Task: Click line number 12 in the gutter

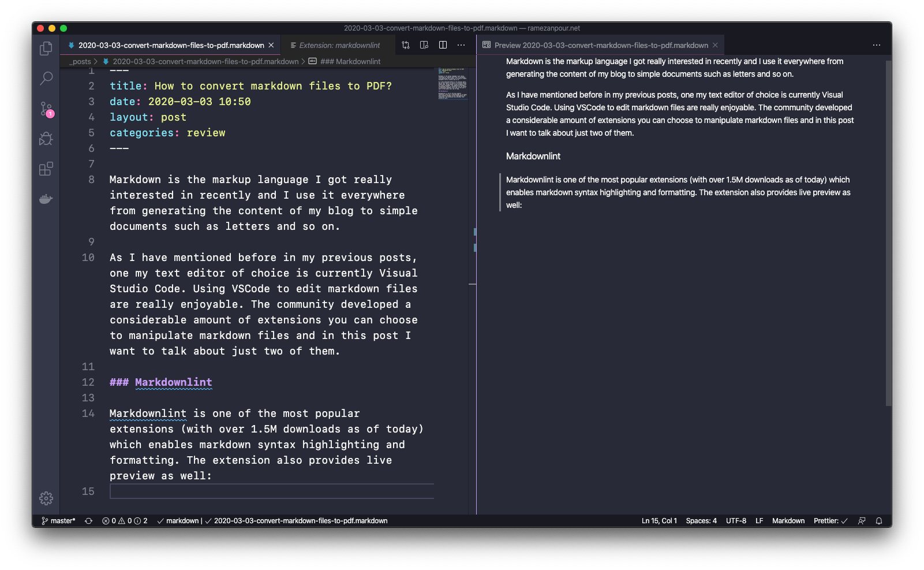Action: [x=88, y=382]
